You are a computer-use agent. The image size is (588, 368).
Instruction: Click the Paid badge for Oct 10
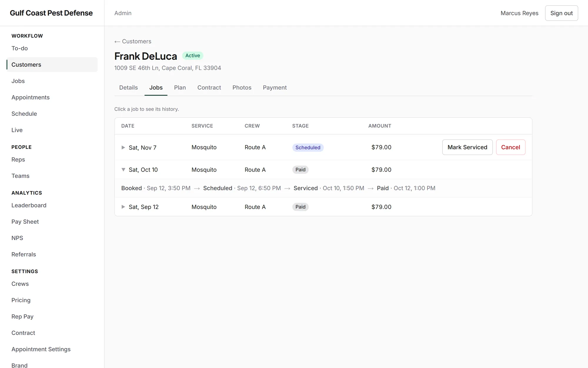[300, 170]
